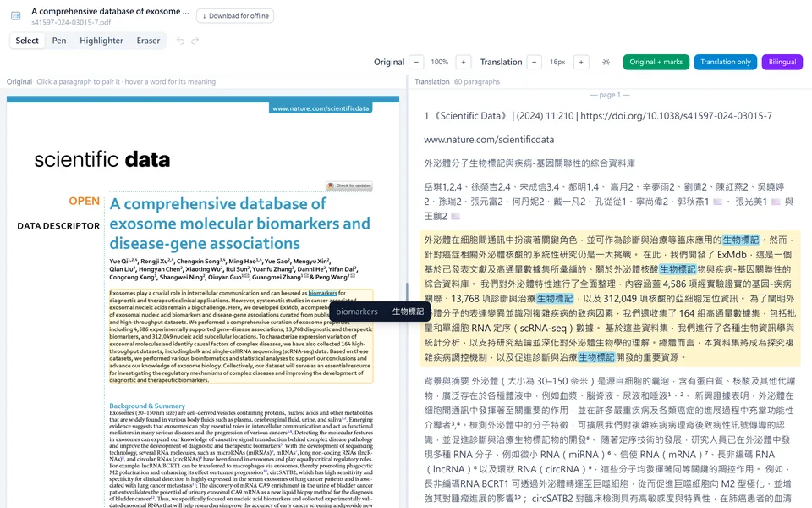The height and width of the screenshot is (508, 812).
Task: Redo the annotation
Action: [x=195, y=41]
